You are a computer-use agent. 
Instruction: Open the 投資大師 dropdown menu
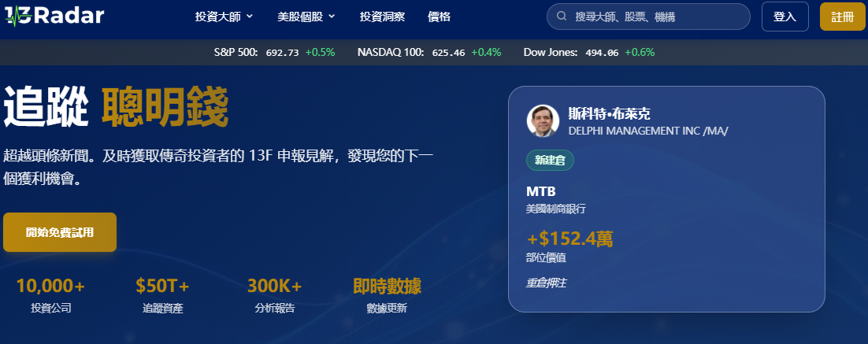224,17
